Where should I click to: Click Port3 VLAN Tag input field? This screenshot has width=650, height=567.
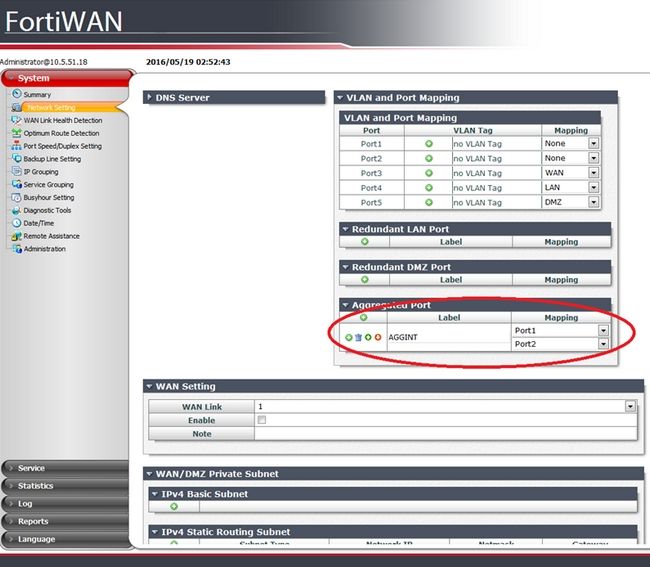click(497, 173)
